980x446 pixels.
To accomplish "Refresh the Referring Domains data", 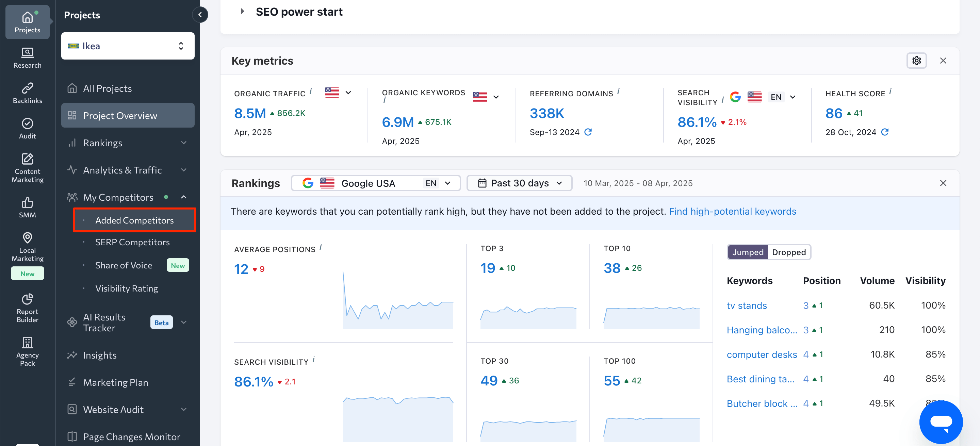I will tap(588, 132).
